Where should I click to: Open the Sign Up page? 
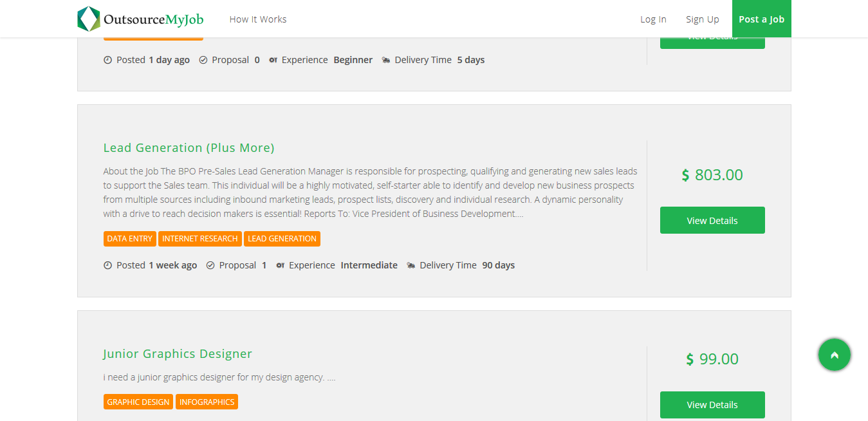[x=702, y=19]
